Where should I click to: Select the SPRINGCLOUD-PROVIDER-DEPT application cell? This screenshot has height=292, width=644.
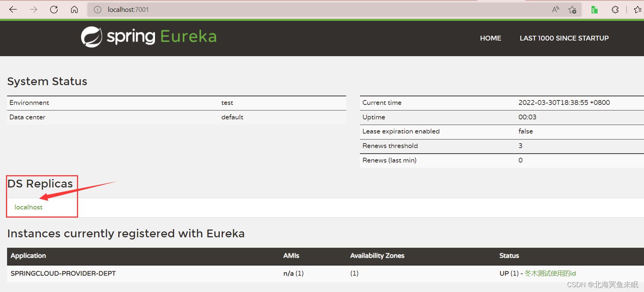[63, 273]
